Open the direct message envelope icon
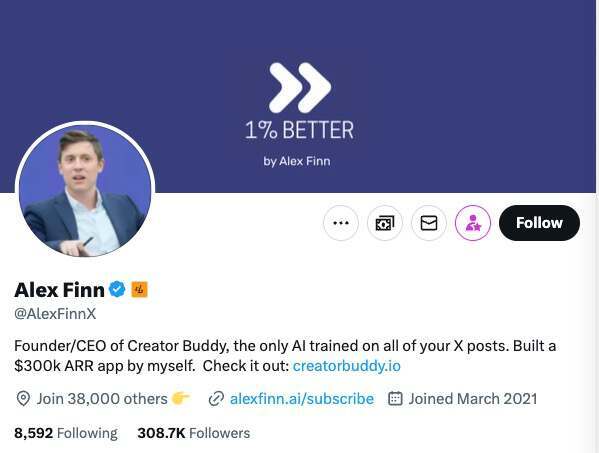599x453 pixels. [429, 223]
